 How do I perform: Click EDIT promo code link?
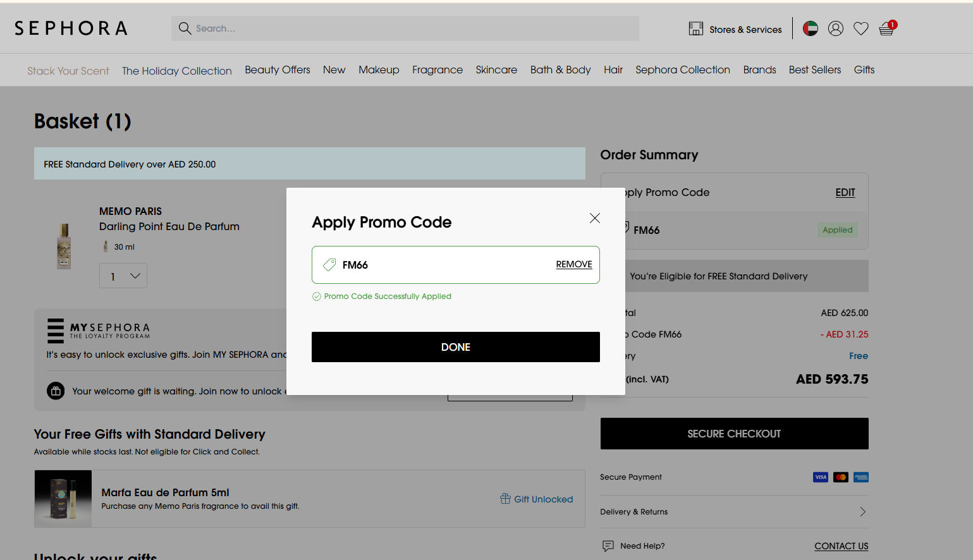845,192
